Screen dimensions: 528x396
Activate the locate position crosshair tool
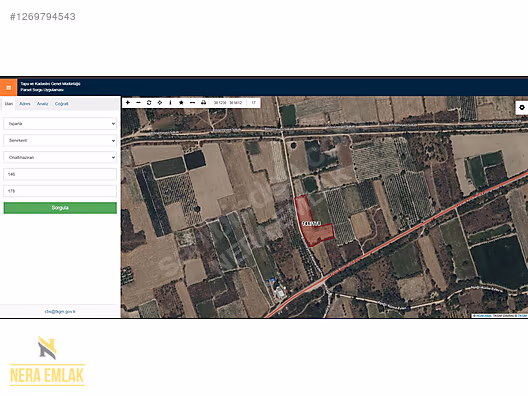click(160, 102)
